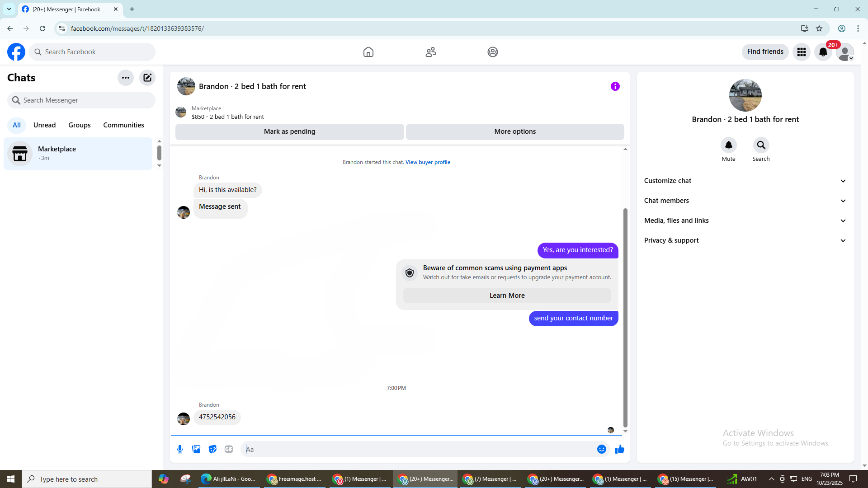Mute this conversation
The image size is (868, 488).
coord(728,145)
